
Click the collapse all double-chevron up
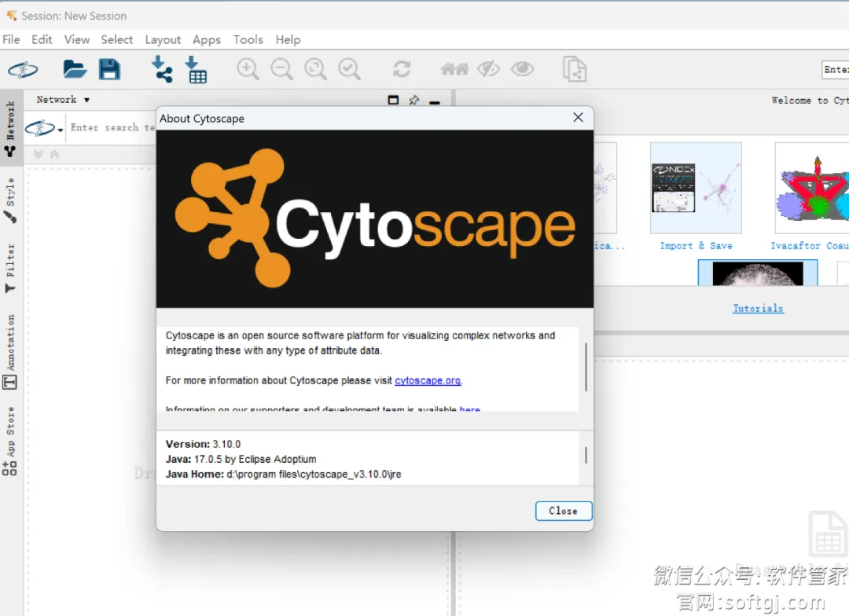point(55,154)
